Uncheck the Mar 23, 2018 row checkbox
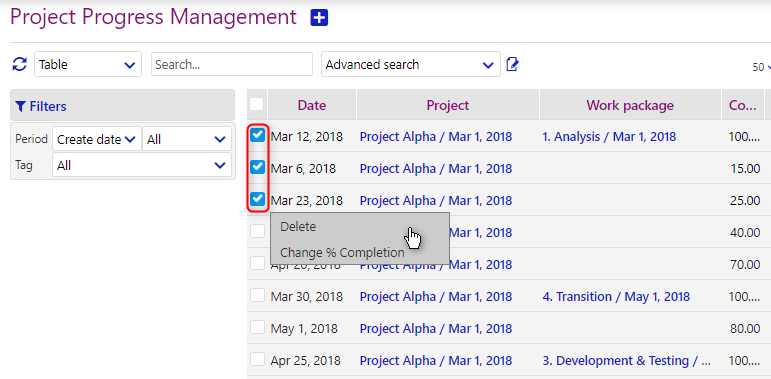771x379 pixels. (258, 200)
